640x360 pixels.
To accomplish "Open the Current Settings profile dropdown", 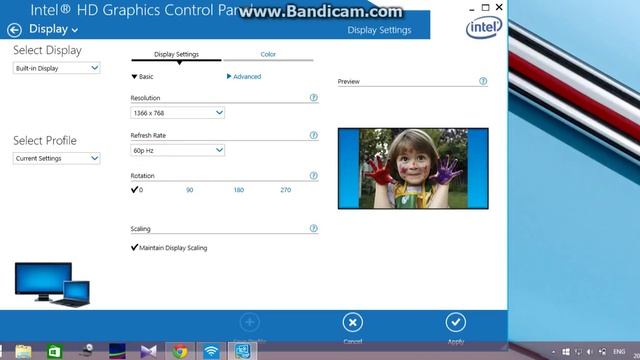I will click(x=56, y=158).
